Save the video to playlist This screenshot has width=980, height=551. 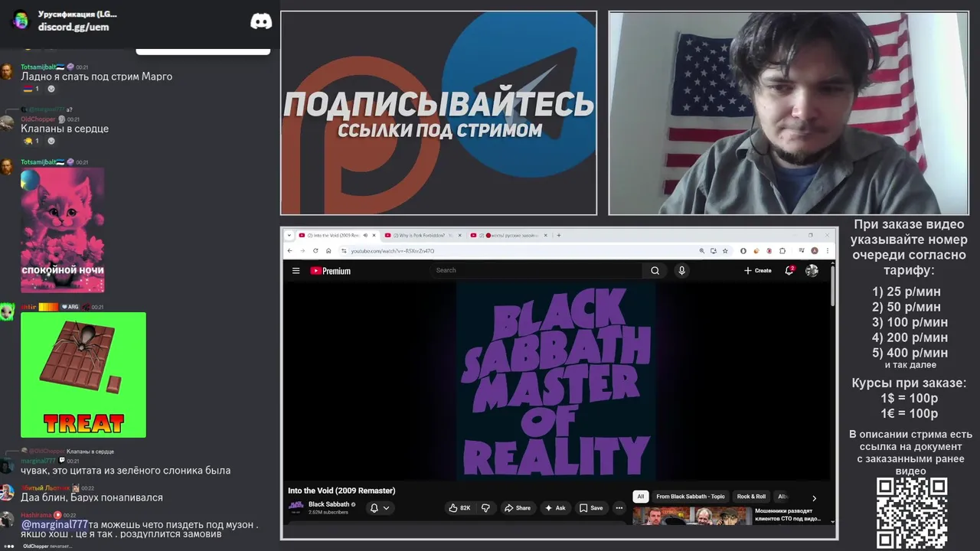[591, 508]
